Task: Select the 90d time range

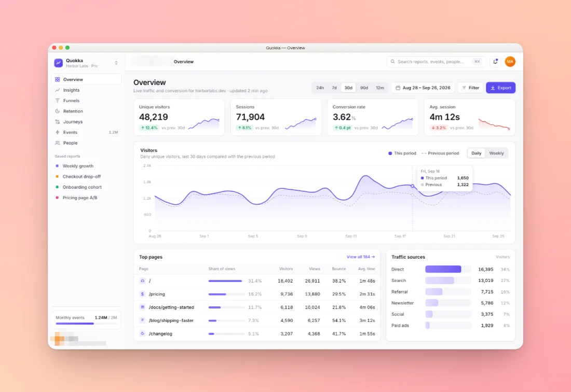Action: click(x=364, y=88)
